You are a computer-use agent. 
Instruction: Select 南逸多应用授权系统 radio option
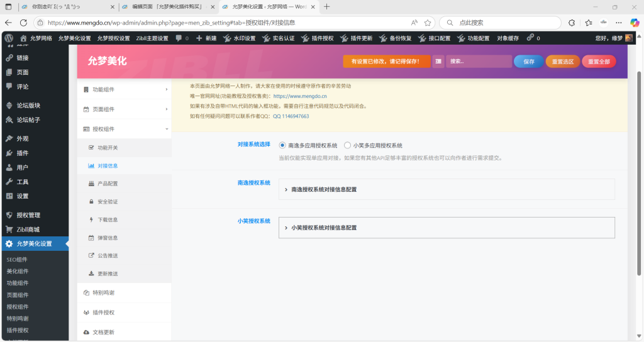[x=282, y=145]
